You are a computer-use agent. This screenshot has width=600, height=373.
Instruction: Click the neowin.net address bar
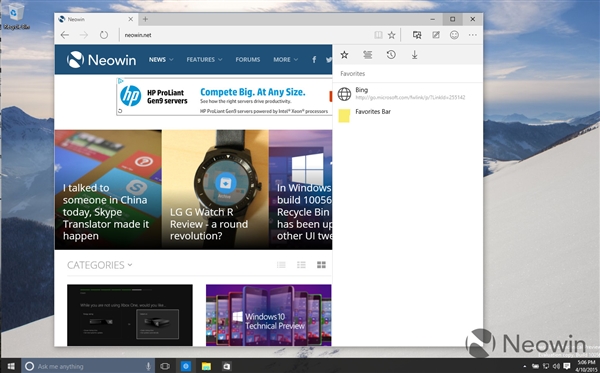coord(245,35)
